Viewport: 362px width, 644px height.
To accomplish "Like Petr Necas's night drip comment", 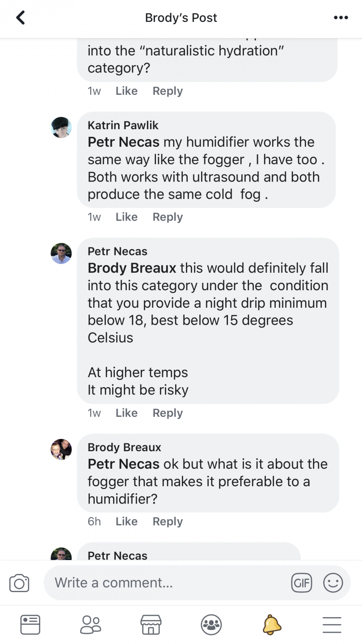I will tap(126, 413).
